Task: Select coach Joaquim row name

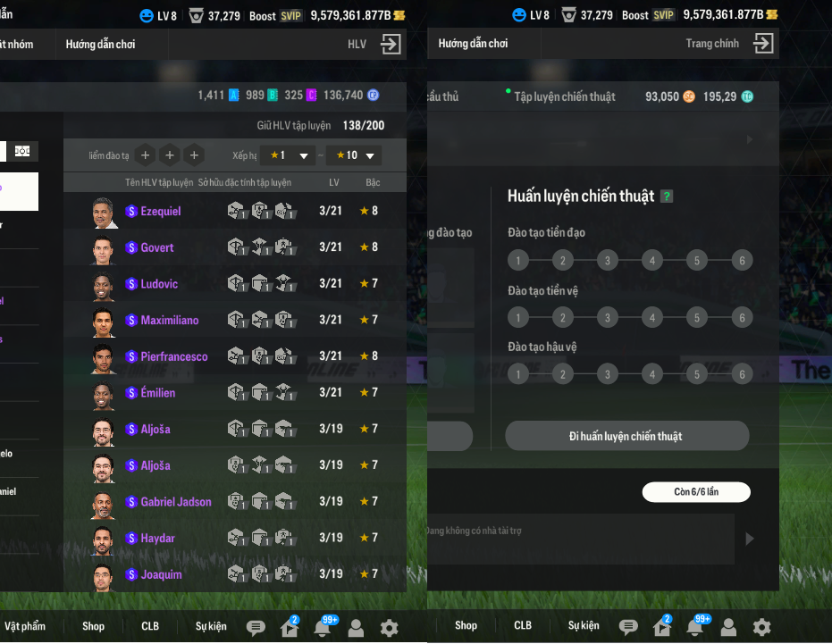Action: (x=161, y=574)
